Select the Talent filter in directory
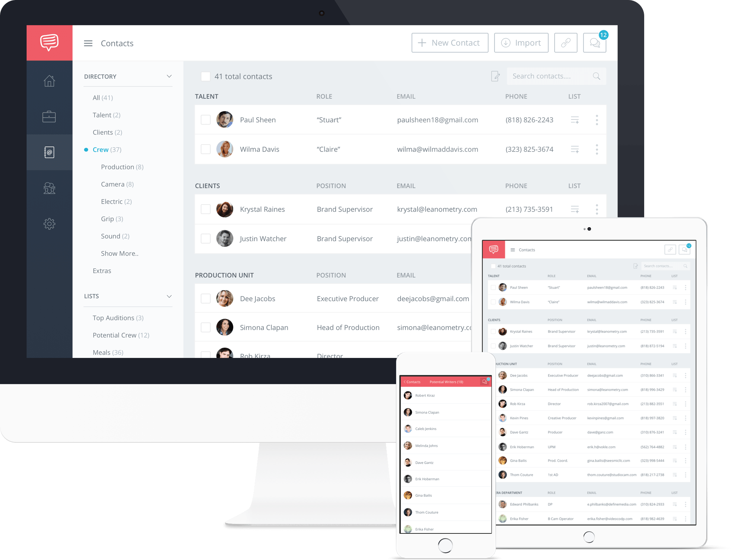The width and height of the screenshot is (736, 560). pos(106,115)
